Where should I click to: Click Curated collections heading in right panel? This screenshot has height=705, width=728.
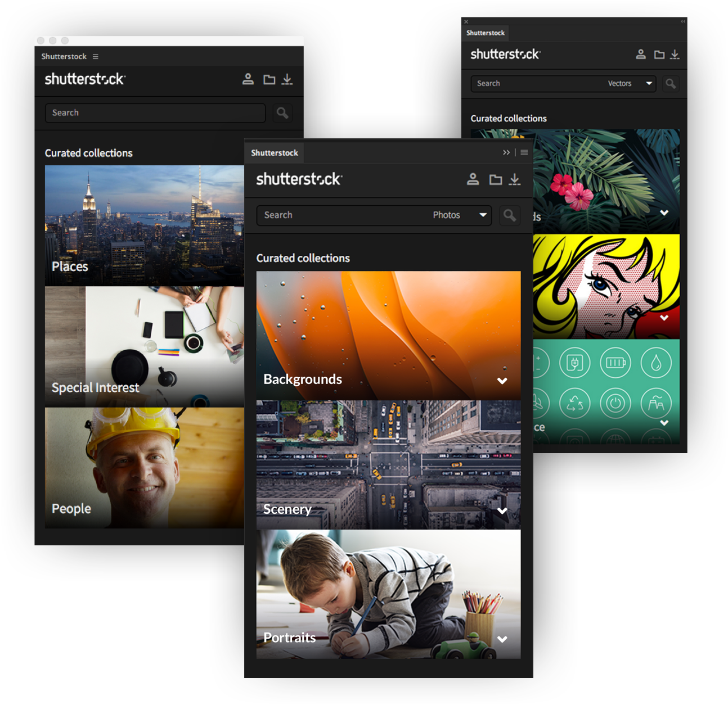[509, 119]
